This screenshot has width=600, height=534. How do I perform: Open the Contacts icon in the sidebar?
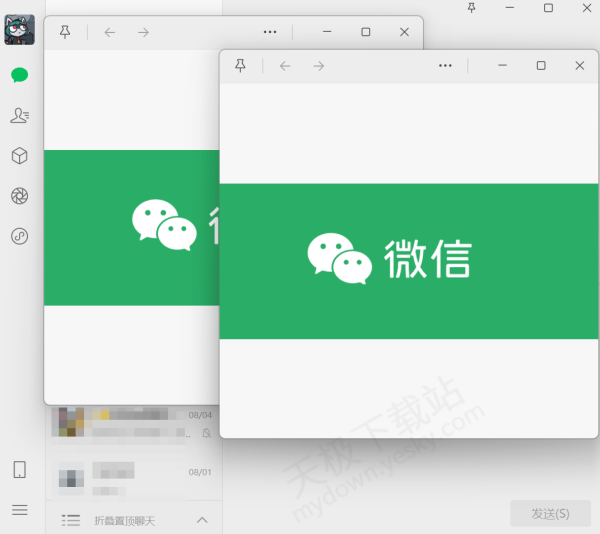(x=19, y=116)
